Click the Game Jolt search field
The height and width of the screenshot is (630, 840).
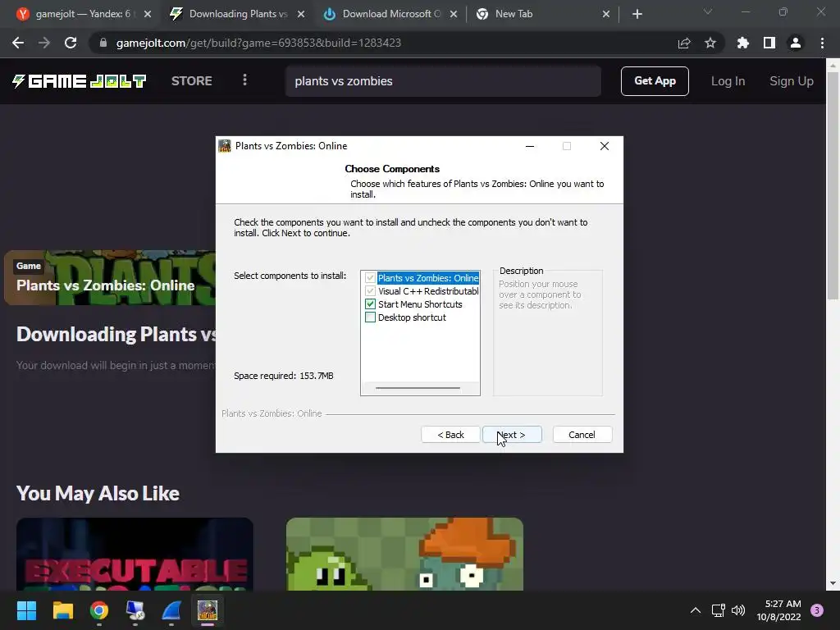point(443,81)
